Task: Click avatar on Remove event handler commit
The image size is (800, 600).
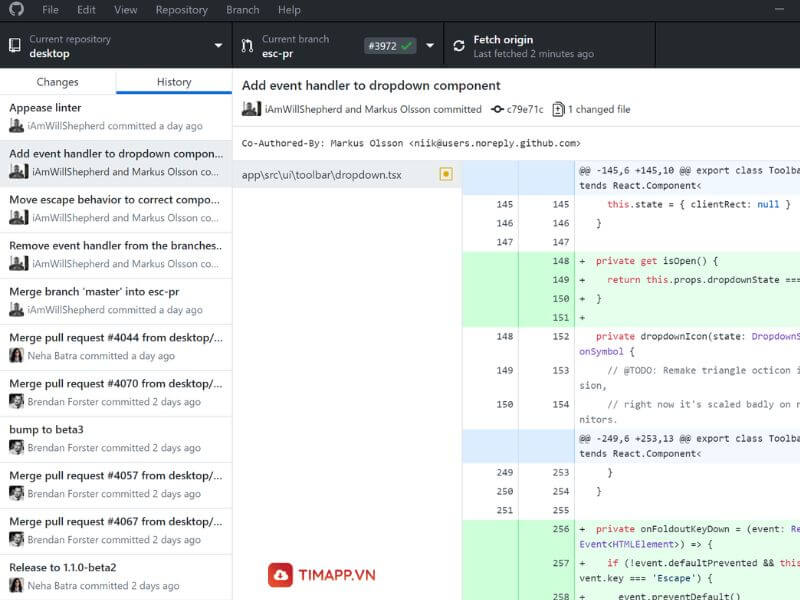Action: click(19, 263)
